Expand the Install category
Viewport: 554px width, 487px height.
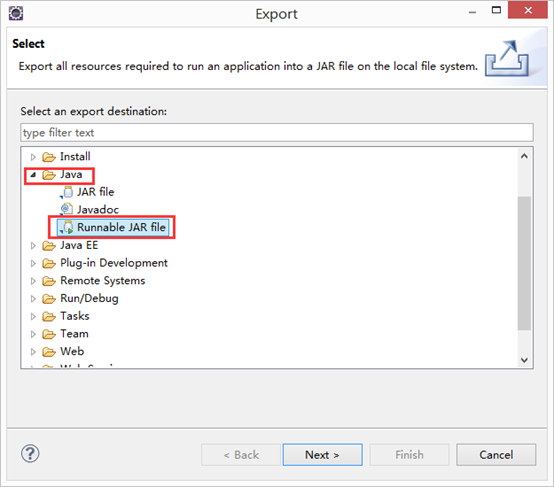(33, 157)
